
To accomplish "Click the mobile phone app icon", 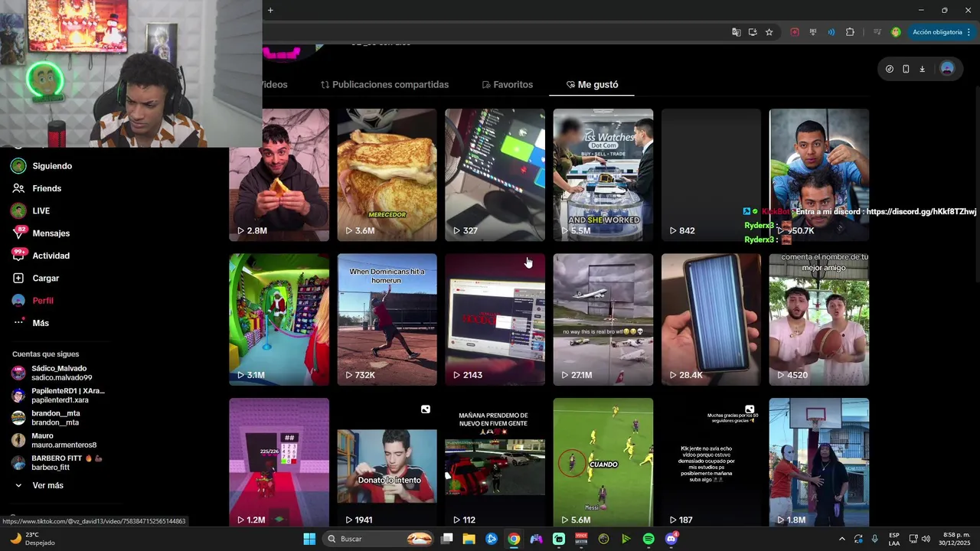I will click(906, 69).
